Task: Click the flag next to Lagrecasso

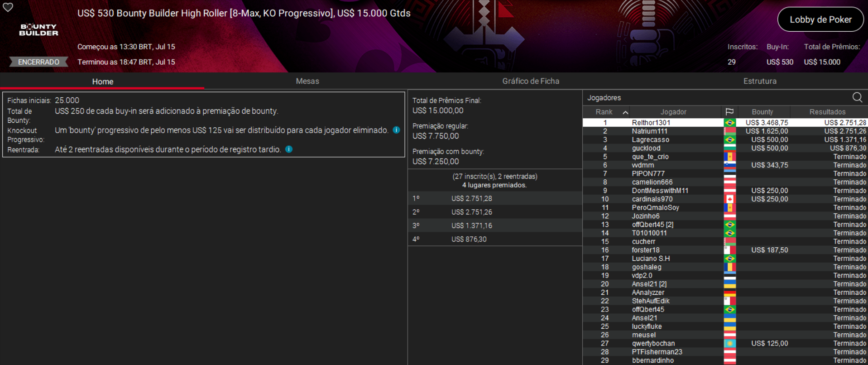Action: (x=729, y=140)
